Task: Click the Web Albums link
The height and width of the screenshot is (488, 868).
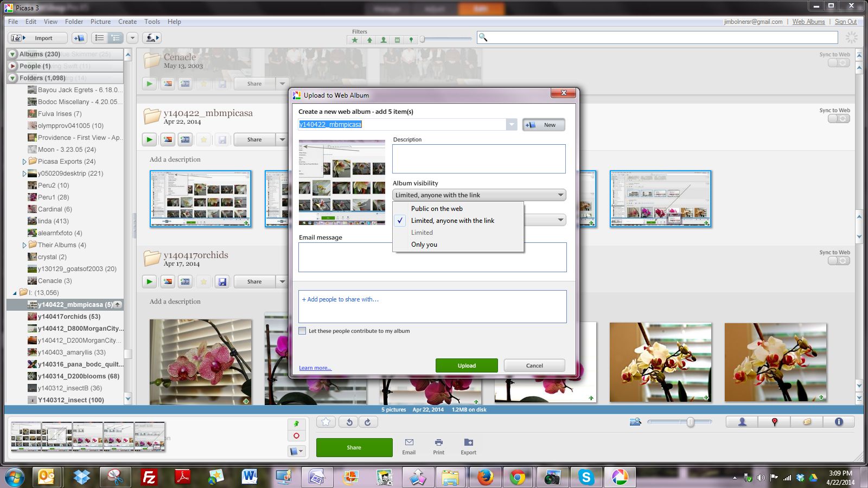Action: [808, 22]
